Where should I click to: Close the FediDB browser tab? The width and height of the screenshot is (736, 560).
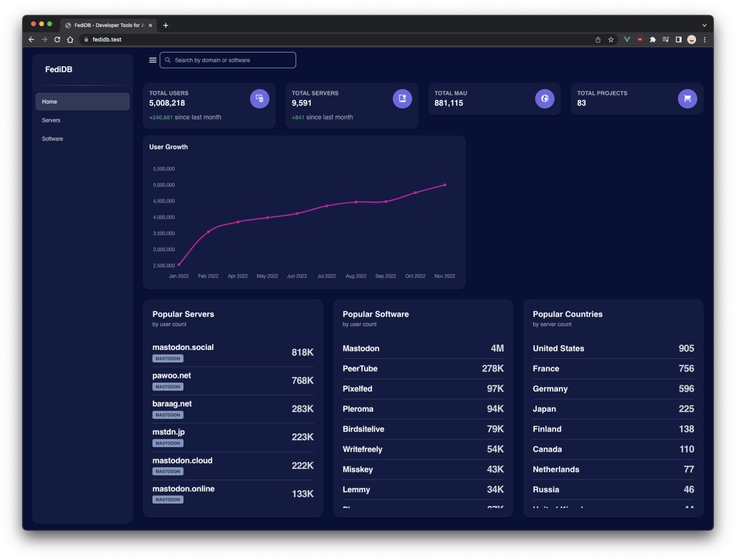coord(150,25)
